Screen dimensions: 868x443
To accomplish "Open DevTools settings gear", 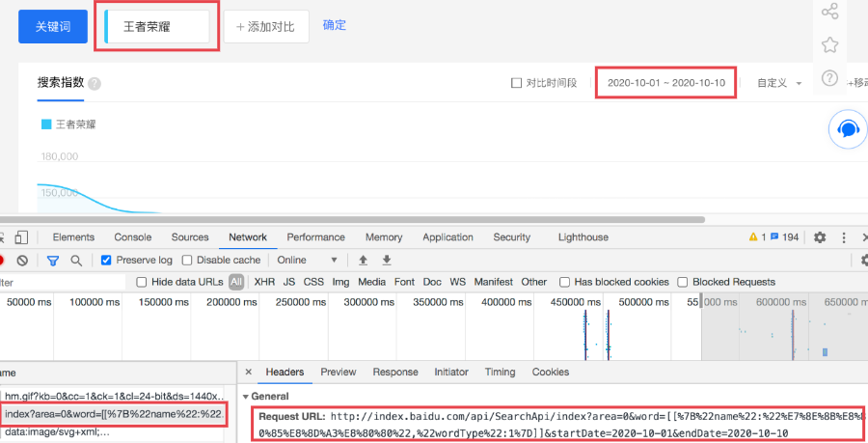I will point(820,237).
